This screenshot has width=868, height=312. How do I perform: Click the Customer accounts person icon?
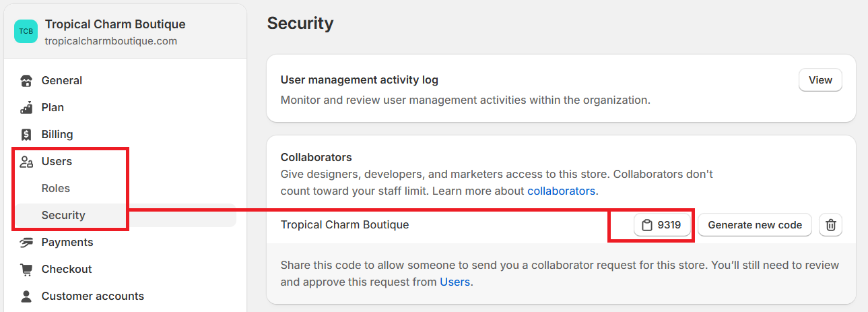[26, 297]
